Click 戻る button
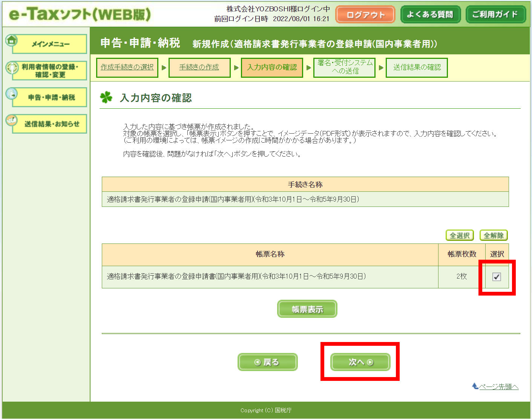 point(267,362)
